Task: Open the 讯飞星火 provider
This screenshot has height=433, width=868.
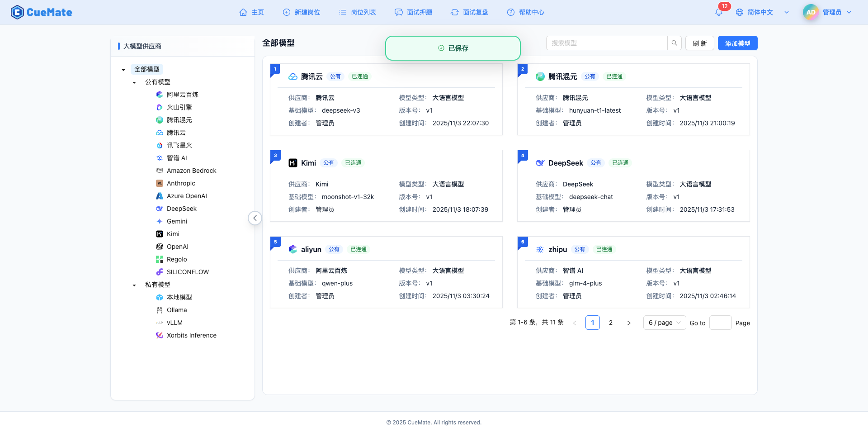Action: click(x=179, y=145)
